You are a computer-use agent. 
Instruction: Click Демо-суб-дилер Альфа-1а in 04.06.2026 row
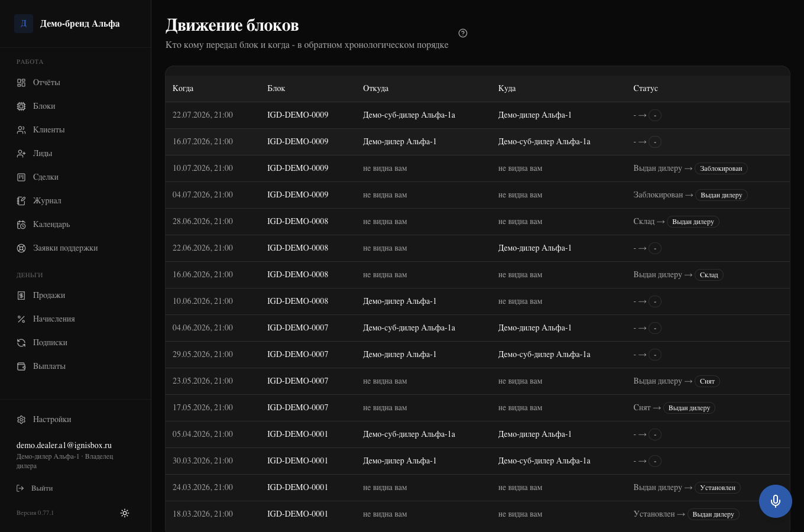[409, 328]
